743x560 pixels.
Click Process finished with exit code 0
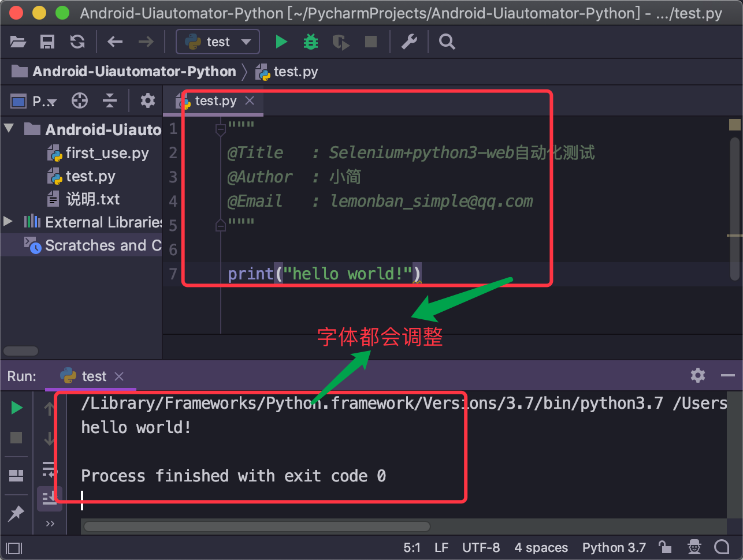click(233, 476)
